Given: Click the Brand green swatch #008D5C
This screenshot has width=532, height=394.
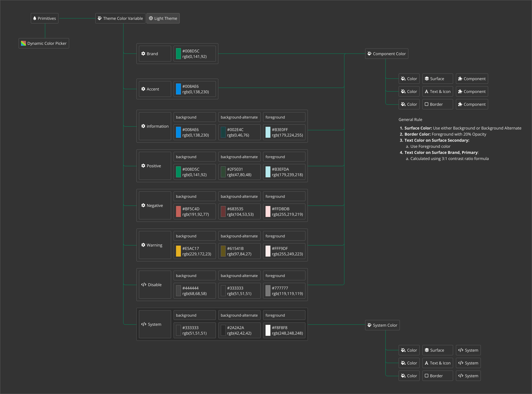Looking at the screenshot, I should pyautogui.click(x=178, y=54).
